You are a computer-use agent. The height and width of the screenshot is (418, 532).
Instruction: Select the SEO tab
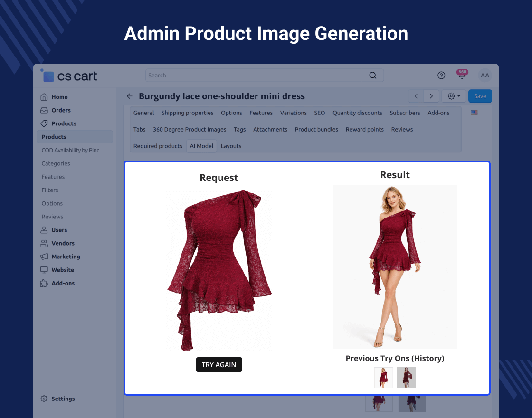pos(320,113)
